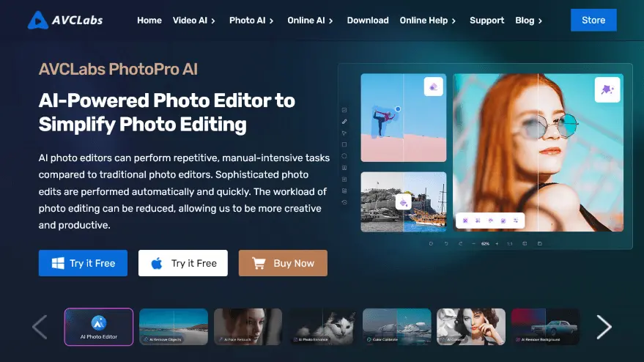
Task: Click the Apple Try it Free button
Action: point(182,263)
